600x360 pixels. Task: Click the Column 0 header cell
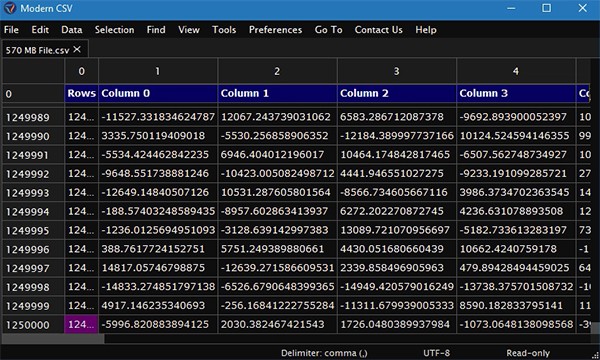point(158,93)
